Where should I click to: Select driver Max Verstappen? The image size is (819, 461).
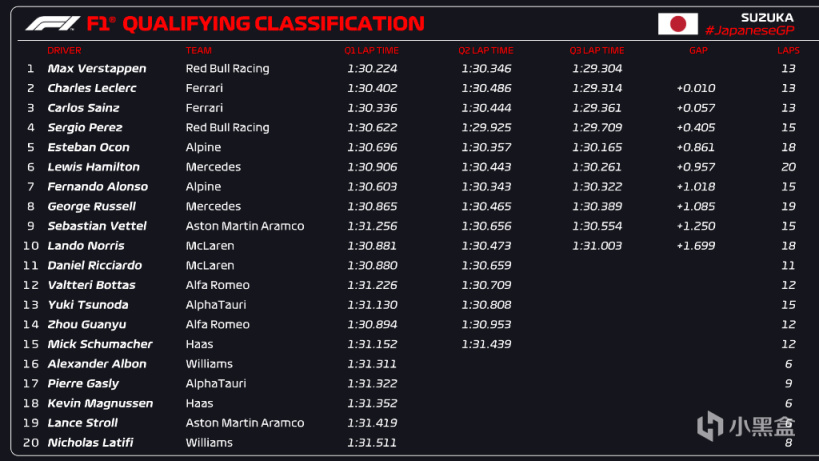pyautogui.click(x=97, y=69)
